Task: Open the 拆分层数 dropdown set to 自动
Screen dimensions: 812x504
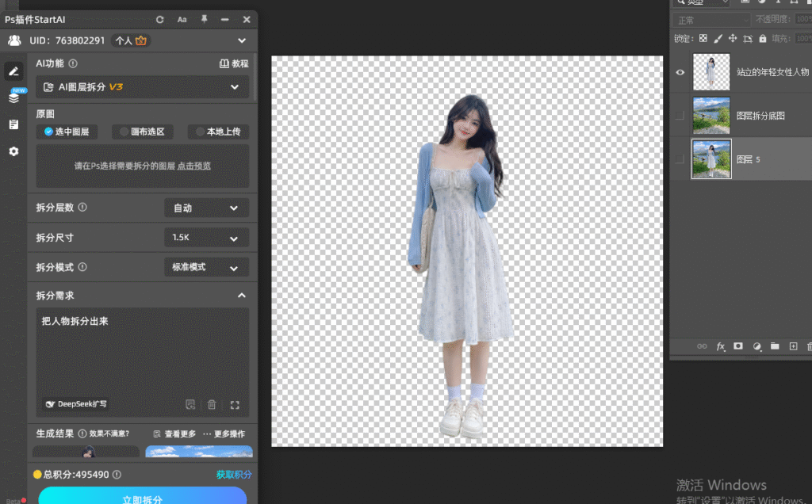Action: point(206,208)
